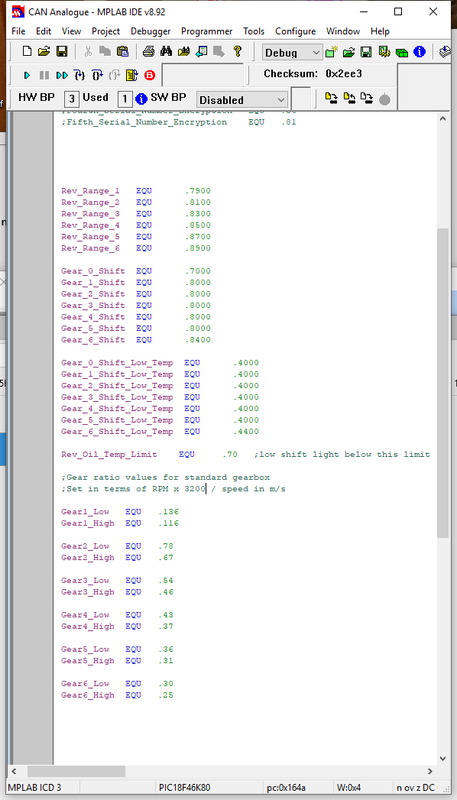Click the Paste clipboard icon

point(122,52)
